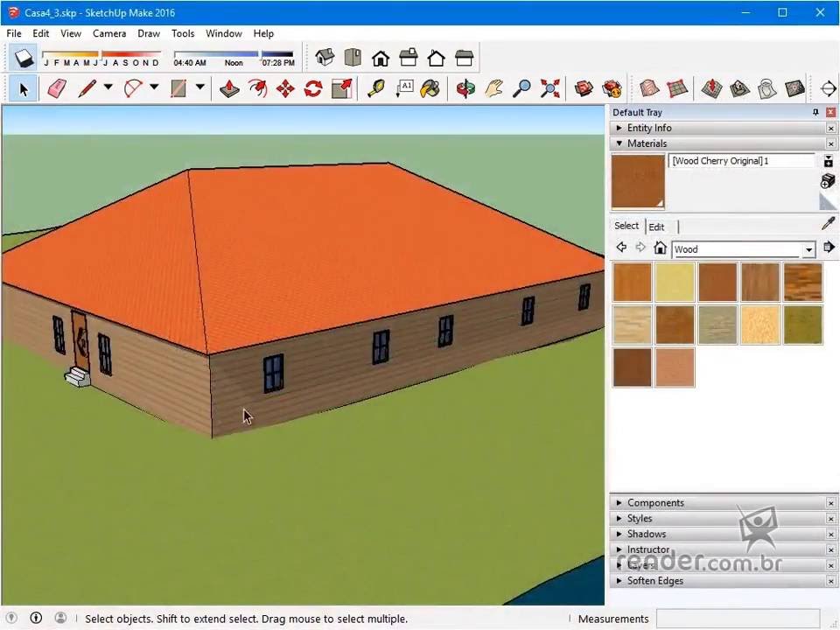This screenshot has height=630, width=840.
Task: Activate the Paint Bucket tool
Action: (x=430, y=88)
